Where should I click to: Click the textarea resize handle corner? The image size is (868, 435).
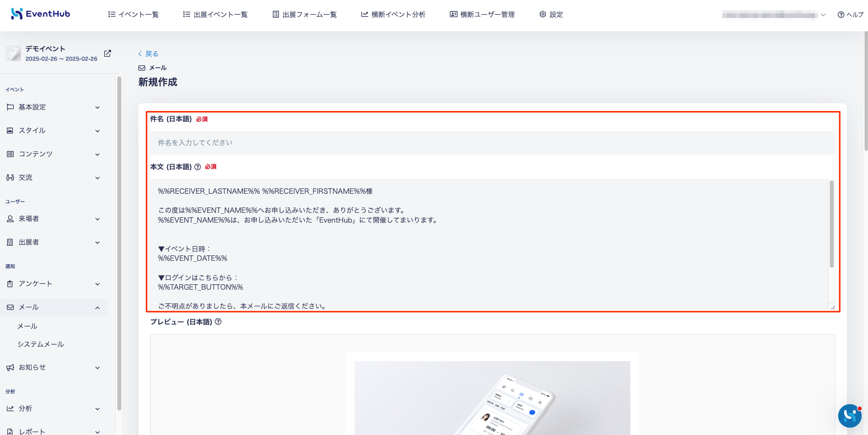tap(832, 307)
